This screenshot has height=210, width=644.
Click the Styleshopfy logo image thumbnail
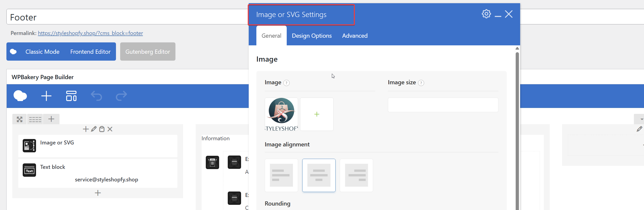click(281, 114)
